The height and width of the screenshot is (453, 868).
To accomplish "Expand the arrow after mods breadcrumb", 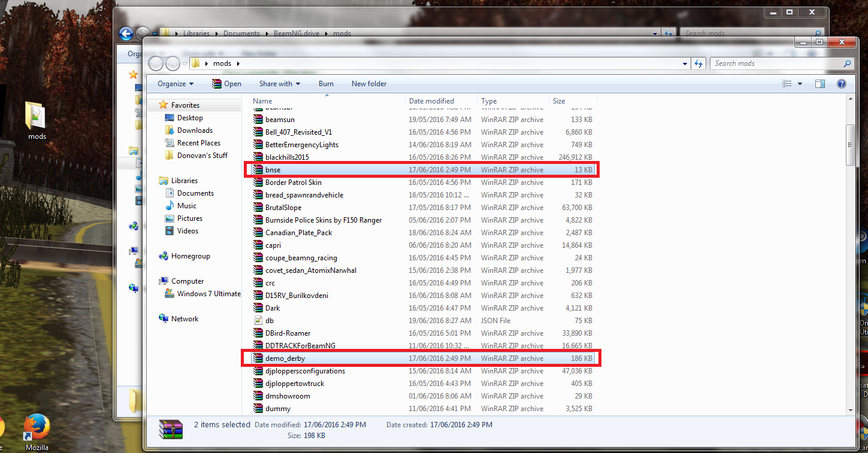I will point(238,63).
